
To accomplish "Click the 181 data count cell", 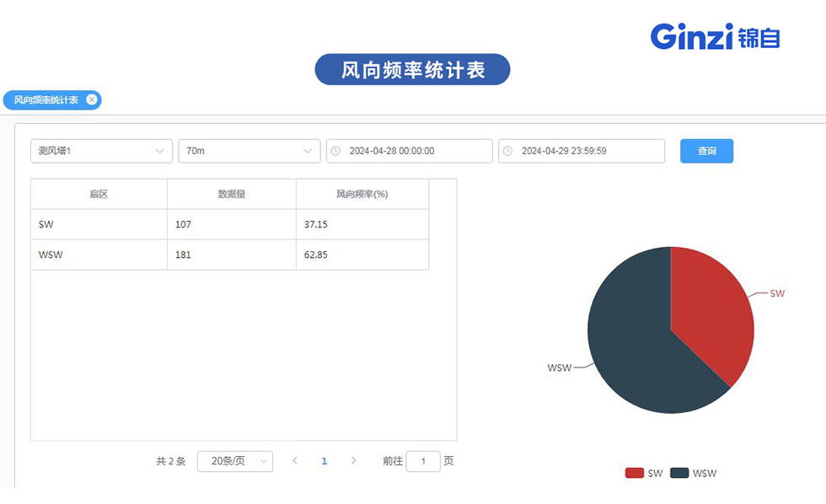I will [x=232, y=255].
